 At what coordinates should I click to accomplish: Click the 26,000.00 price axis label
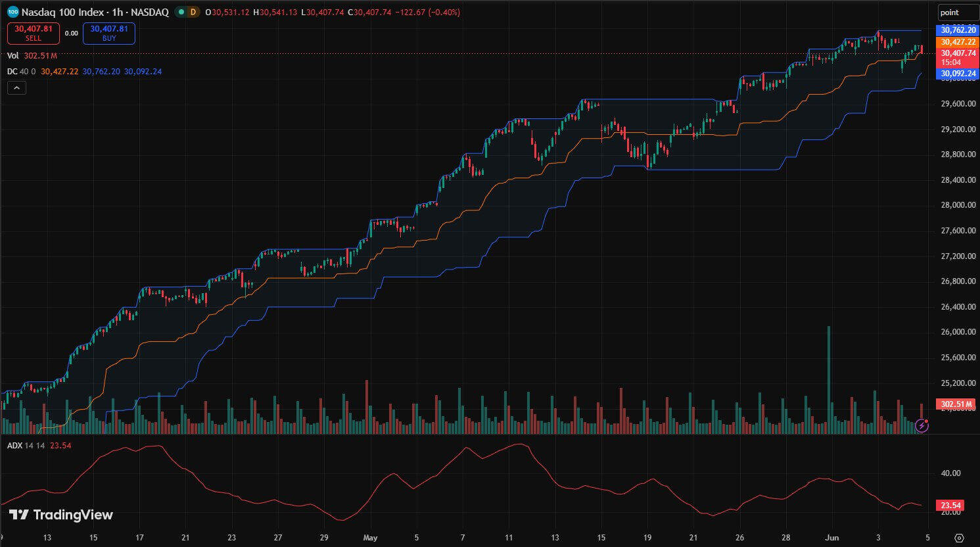pyautogui.click(x=958, y=332)
